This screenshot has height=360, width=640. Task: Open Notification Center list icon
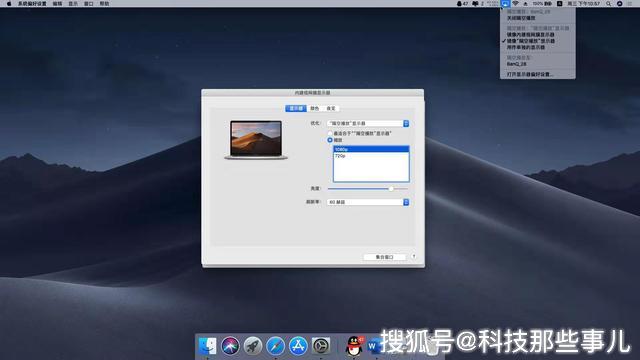pos(631,3)
